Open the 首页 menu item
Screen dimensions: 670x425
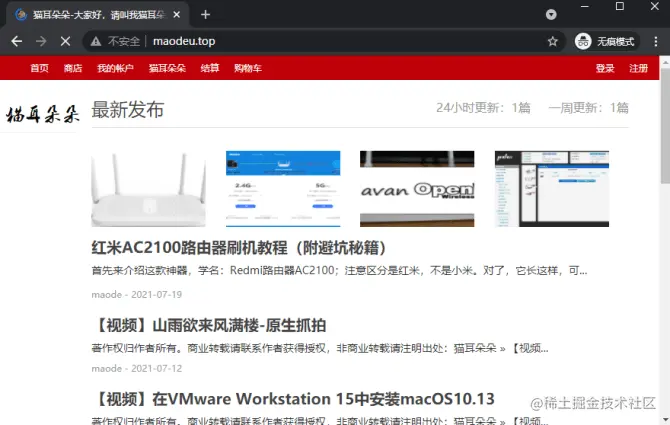(x=39, y=68)
